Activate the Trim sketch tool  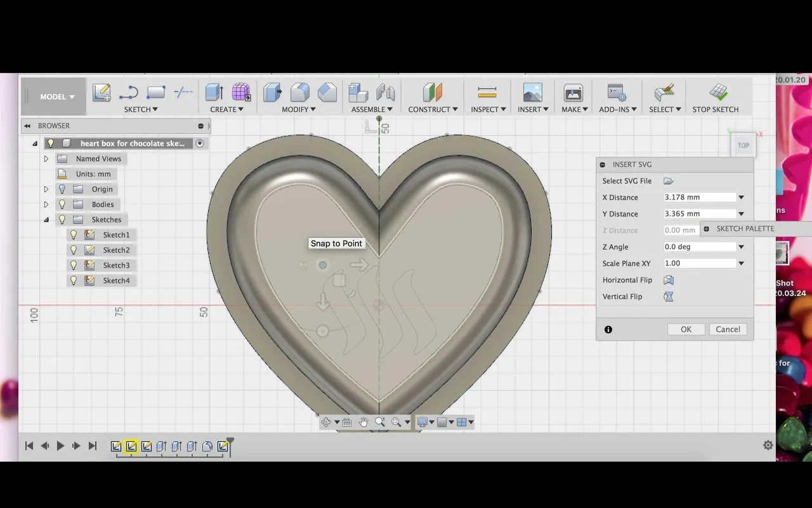coord(183,93)
